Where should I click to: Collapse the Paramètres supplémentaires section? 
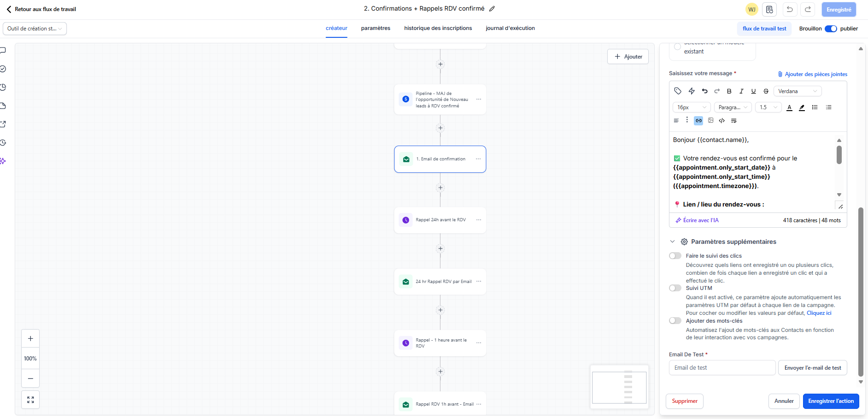(x=672, y=242)
